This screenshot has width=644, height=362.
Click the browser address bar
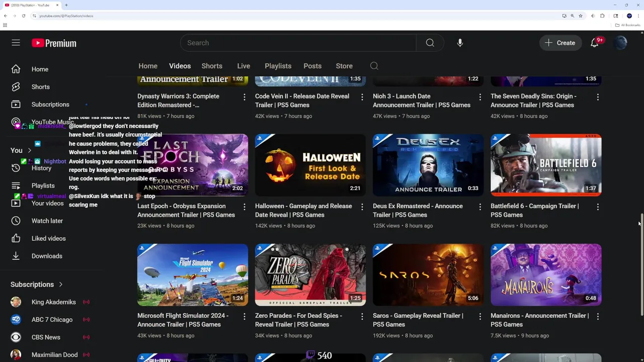(x=297, y=16)
